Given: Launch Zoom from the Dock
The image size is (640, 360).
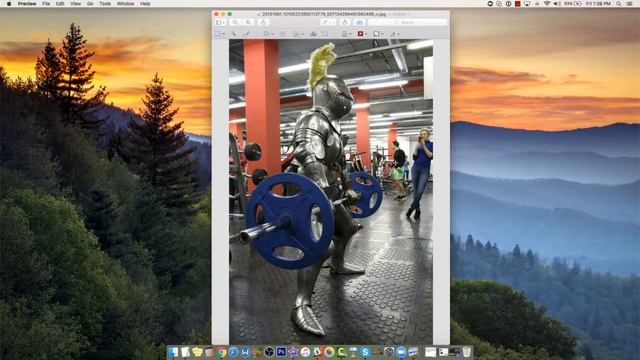Looking at the screenshot, I should 401,352.
